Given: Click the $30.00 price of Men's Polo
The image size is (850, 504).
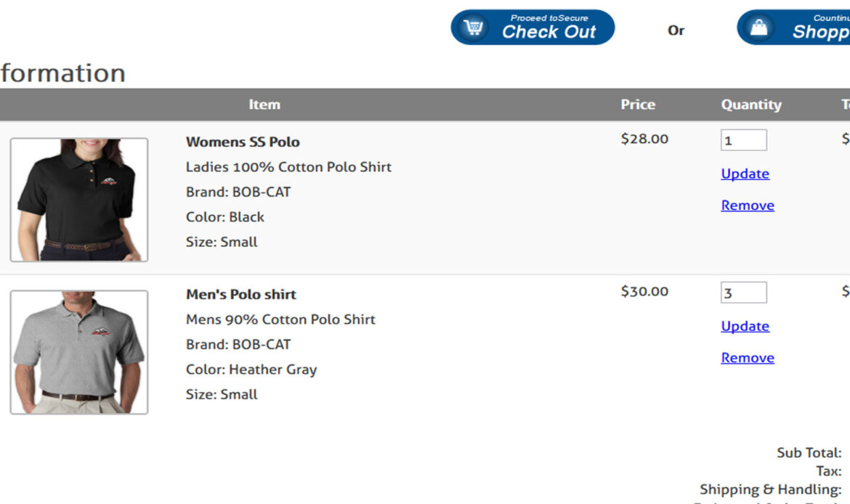Looking at the screenshot, I should [644, 291].
